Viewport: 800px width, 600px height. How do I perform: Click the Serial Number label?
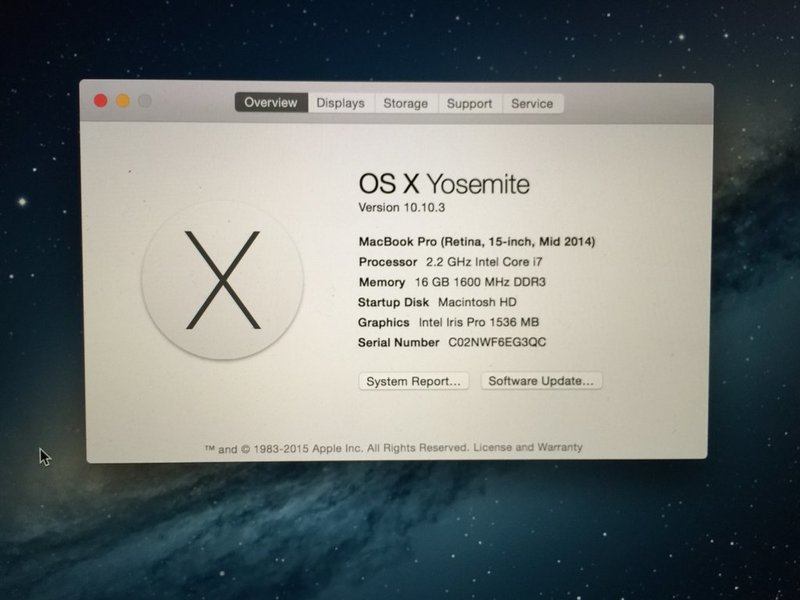coord(398,342)
